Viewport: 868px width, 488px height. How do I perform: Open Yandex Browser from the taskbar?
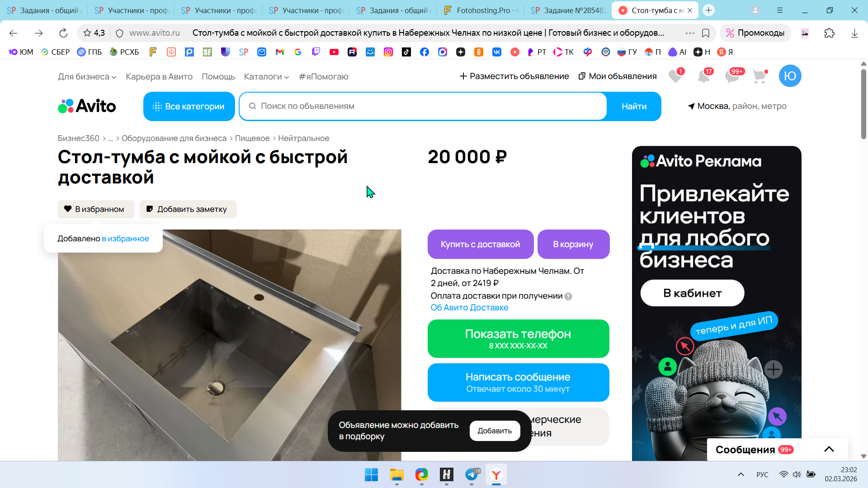(x=496, y=475)
